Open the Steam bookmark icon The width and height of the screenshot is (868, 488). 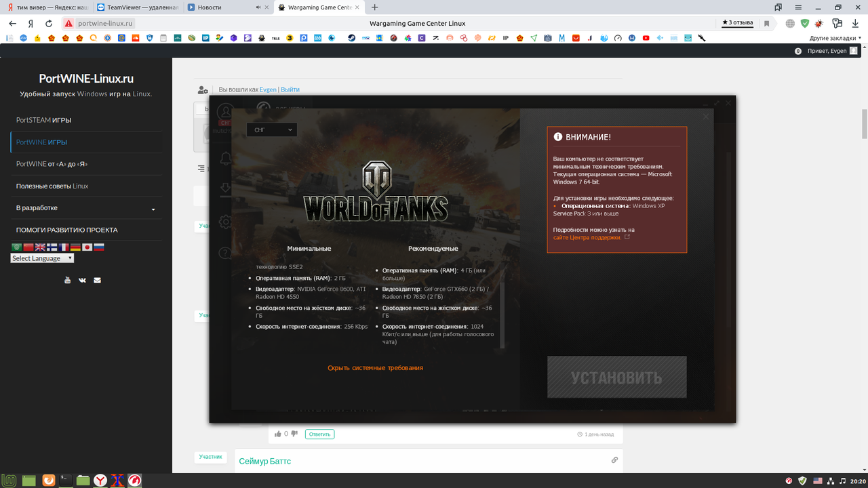[x=352, y=38]
